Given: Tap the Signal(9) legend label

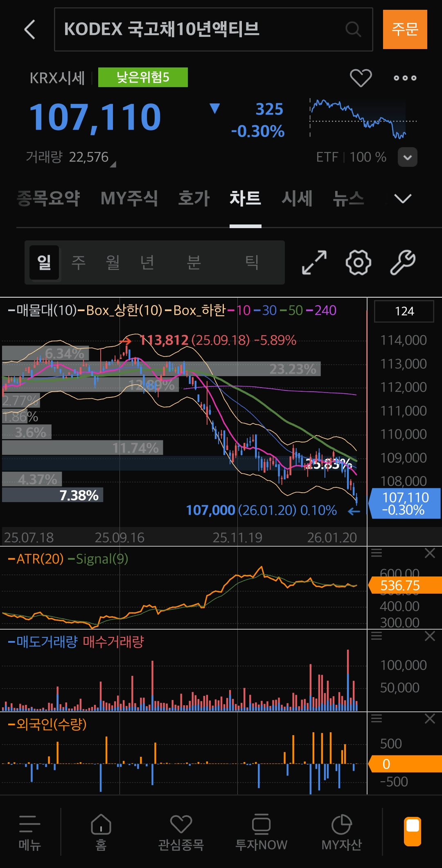Looking at the screenshot, I should pos(98,559).
